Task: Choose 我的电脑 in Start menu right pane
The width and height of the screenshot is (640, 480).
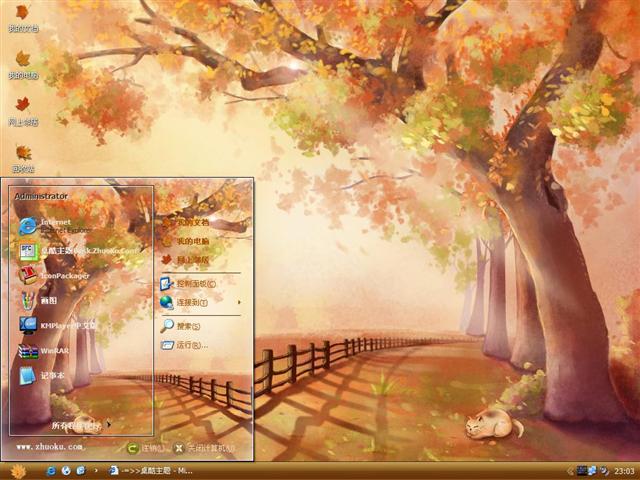Action: point(185,241)
